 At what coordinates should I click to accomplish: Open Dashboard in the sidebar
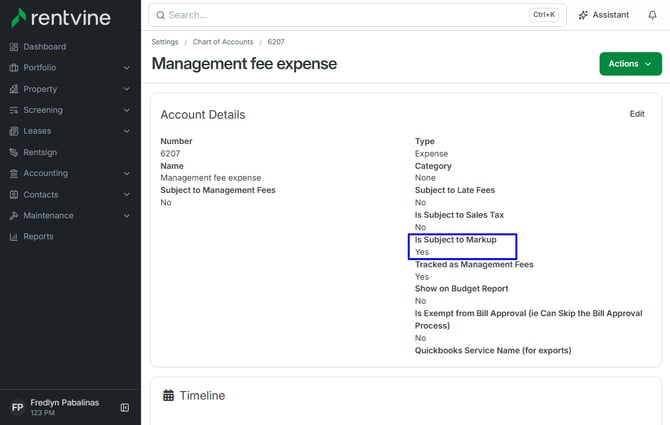[x=44, y=47]
